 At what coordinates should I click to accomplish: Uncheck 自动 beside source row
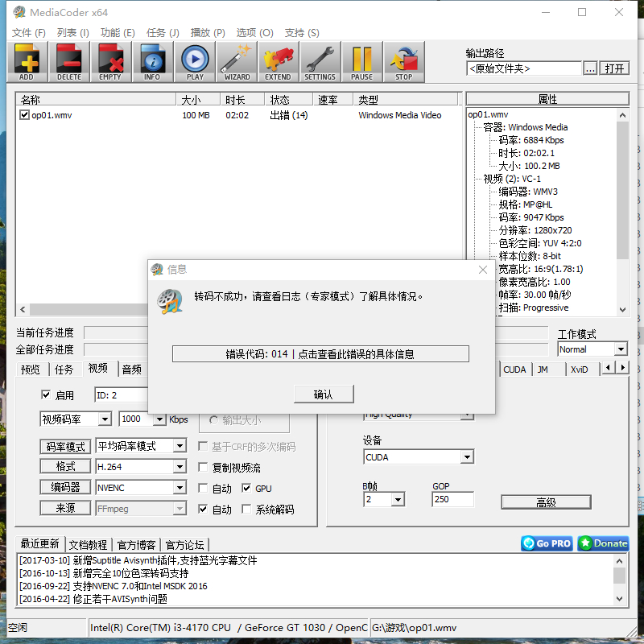pyautogui.click(x=203, y=510)
